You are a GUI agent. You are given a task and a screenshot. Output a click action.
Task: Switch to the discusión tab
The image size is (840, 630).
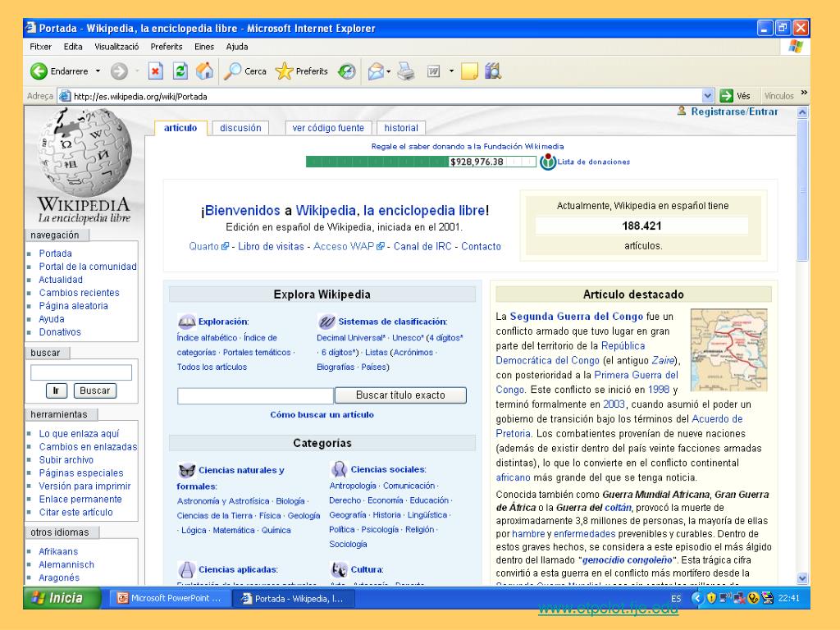pyautogui.click(x=240, y=128)
